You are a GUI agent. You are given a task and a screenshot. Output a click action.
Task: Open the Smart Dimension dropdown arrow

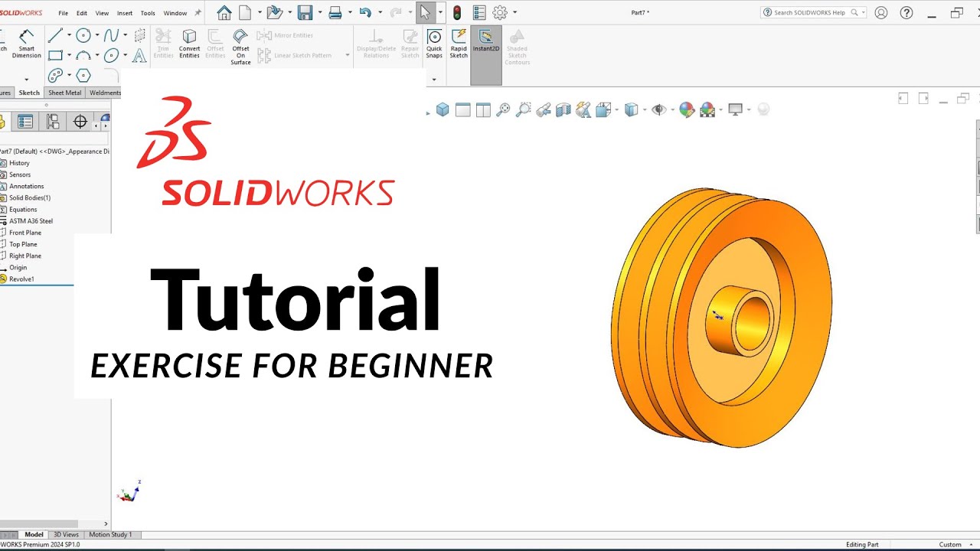point(26,79)
